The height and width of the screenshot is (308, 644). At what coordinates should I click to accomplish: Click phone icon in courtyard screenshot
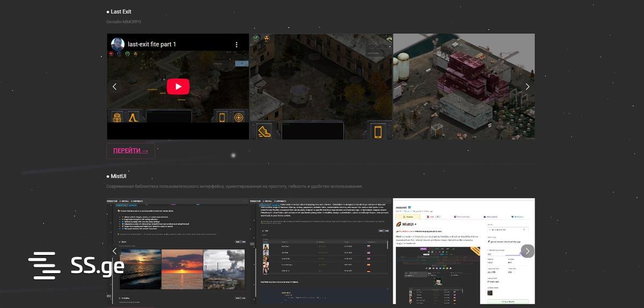[x=377, y=131]
